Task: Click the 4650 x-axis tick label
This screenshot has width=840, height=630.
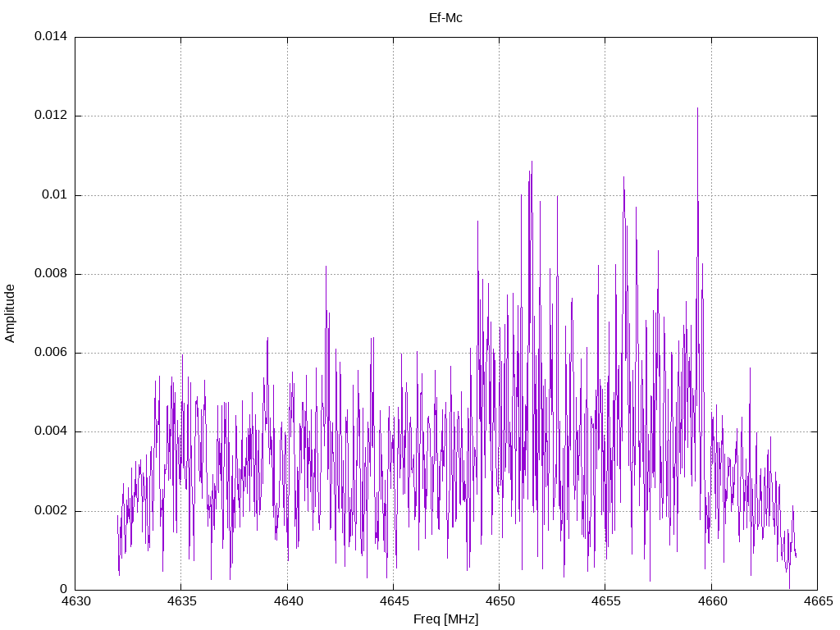Action: tap(500, 601)
